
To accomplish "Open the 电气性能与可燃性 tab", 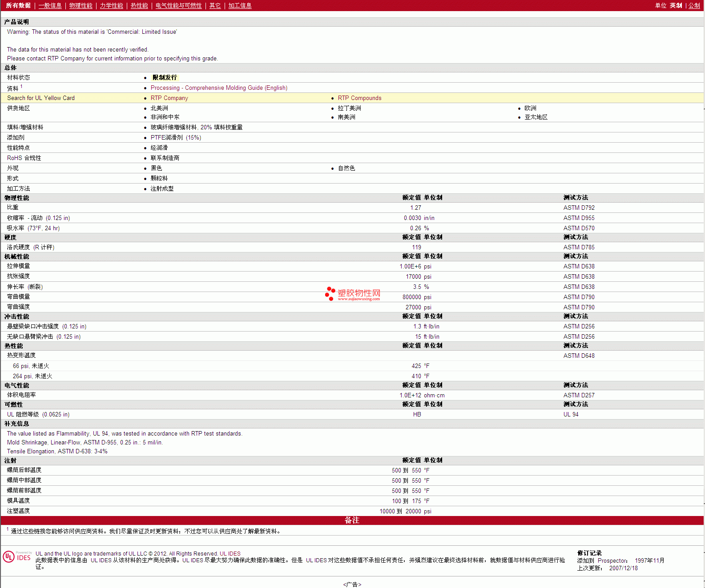I will point(178,5).
